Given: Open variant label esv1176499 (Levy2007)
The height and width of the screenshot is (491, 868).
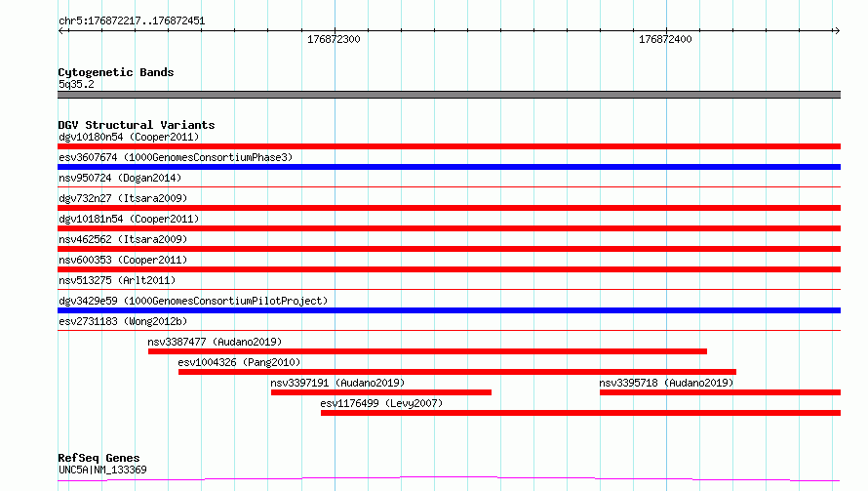Looking at the screenshot, I should coord(381,403).
